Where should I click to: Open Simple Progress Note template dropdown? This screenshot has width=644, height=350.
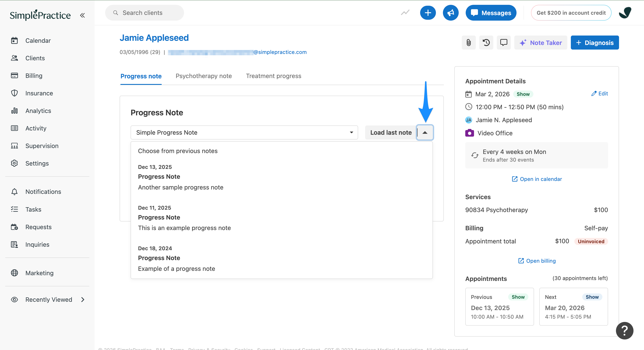click(x=244, y=132)
